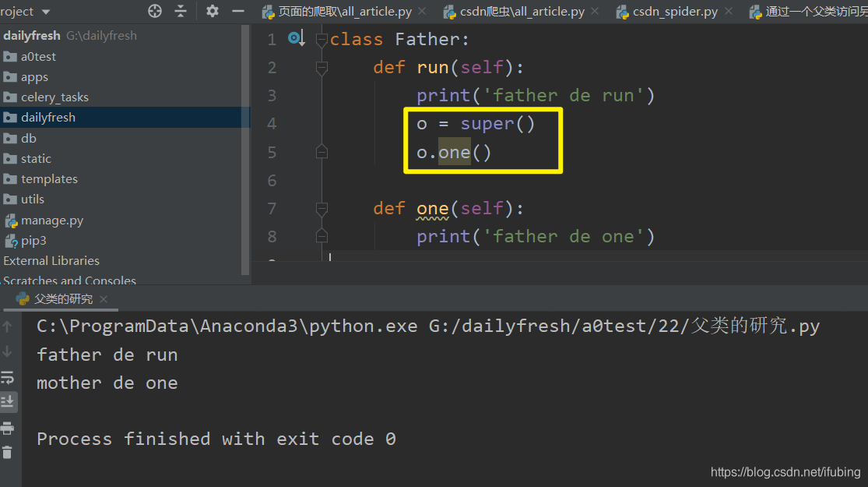Toggle scroll to end in run console
The width and height of the screenshot is (868, 487).
coord(8,402)
